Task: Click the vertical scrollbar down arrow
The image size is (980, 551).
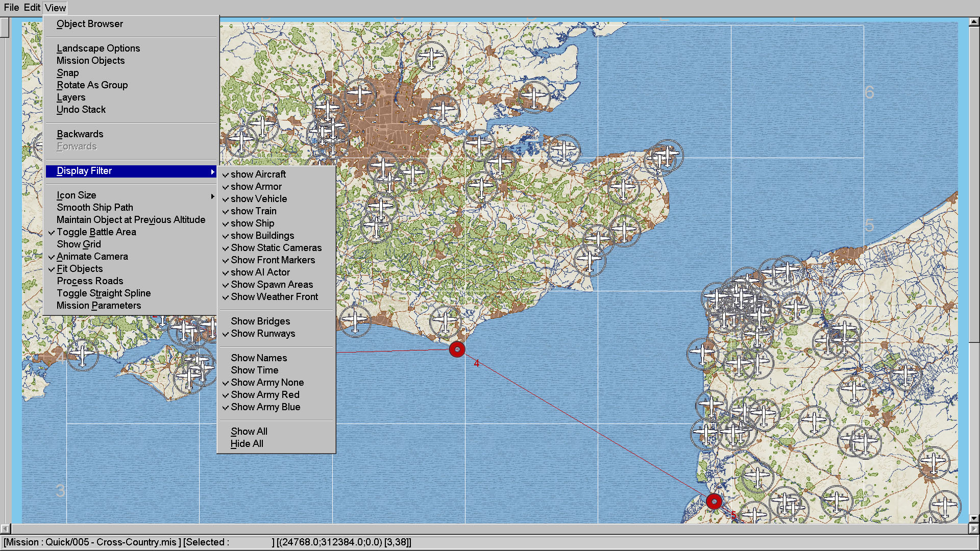Action: pos(974,518)
